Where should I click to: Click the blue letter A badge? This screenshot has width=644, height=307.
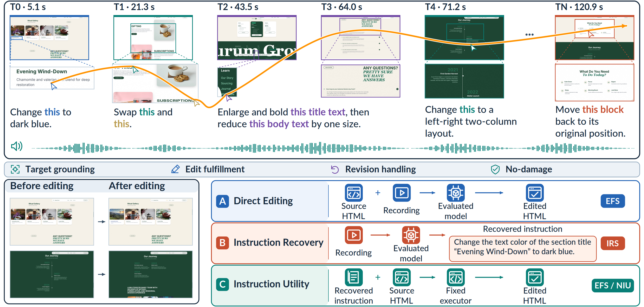point(222,201)
